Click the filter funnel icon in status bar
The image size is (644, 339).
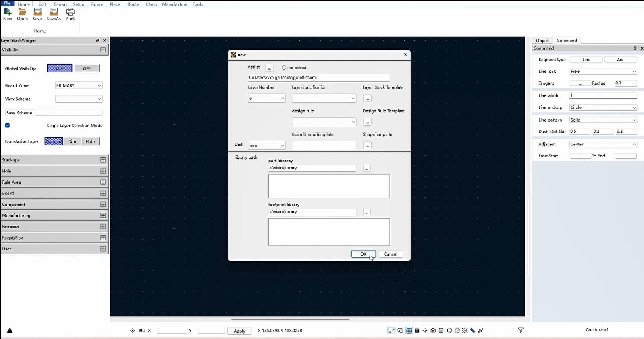[x=521, y=331]
